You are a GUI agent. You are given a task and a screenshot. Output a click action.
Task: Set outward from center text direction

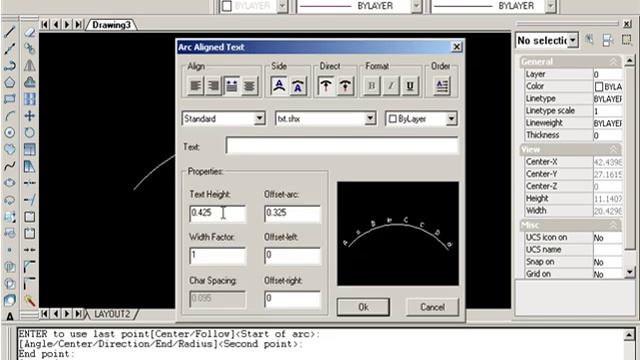click(x=326, y=86)
